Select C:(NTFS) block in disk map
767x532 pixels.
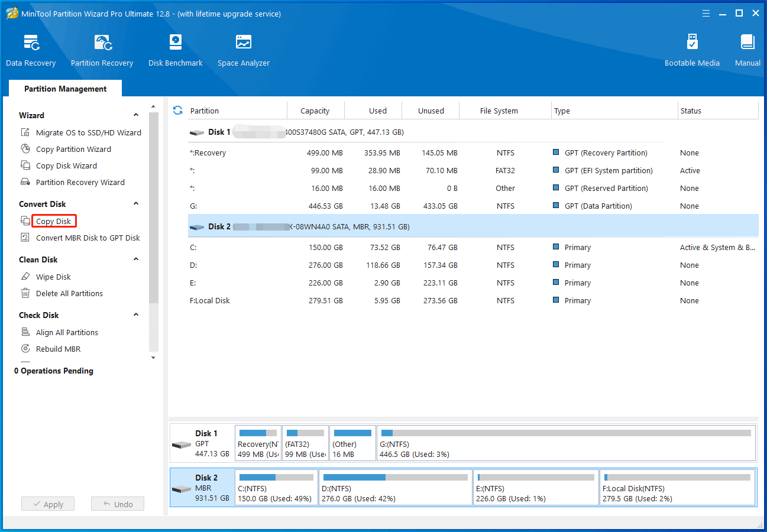coord(276,488)
